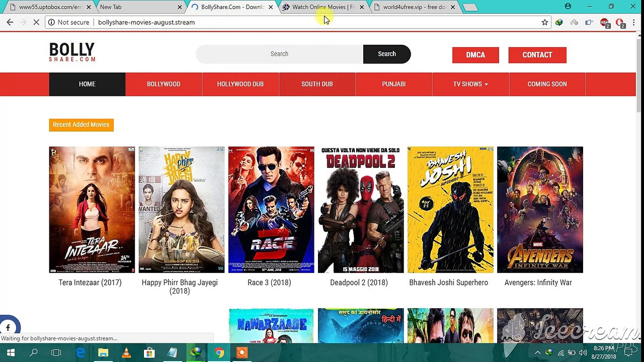This screenshot has width=644, height=362.
Task: Go back using browser back arrow
Action: [x=10, y=22]
